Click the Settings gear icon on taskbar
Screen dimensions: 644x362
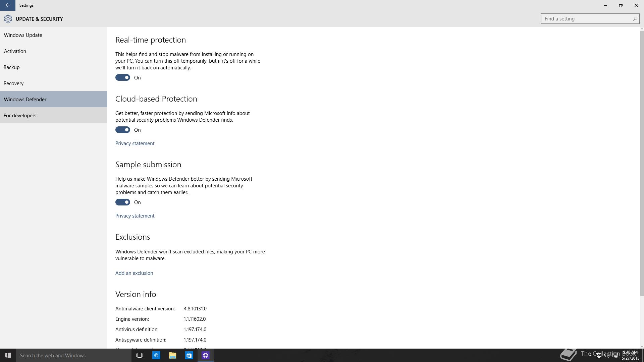tap(206, 355)
